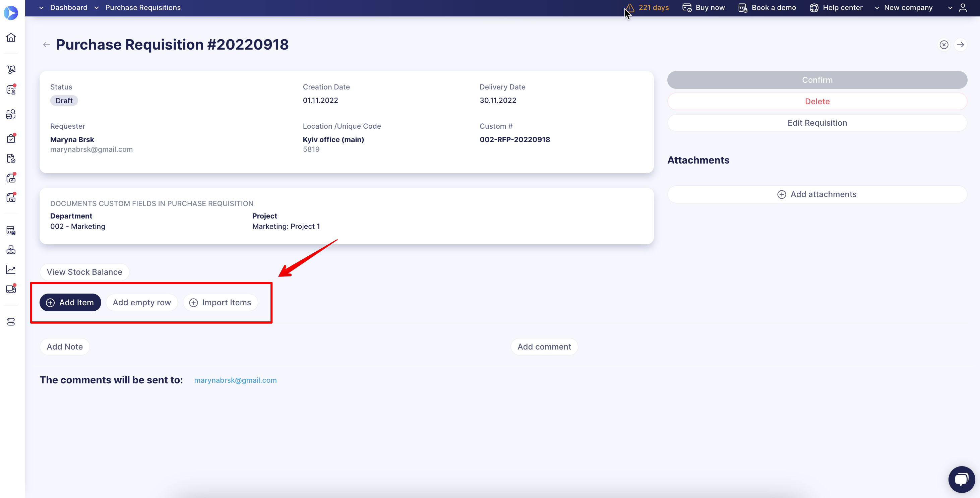This screenshot has width=980, height=498.
Task: Open the checklist-with-person icon in the sidebar
Action: pyautogui.click(x=11, y=90)
